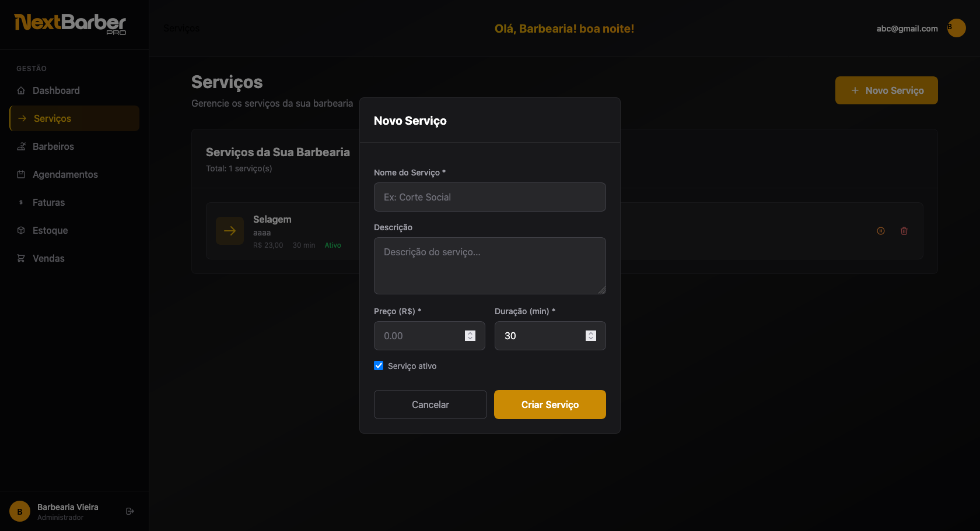Viewport: 980px width, 531px height.
Task: Click the trash icon to delete Selagem
Action: [x=904, y=231]
